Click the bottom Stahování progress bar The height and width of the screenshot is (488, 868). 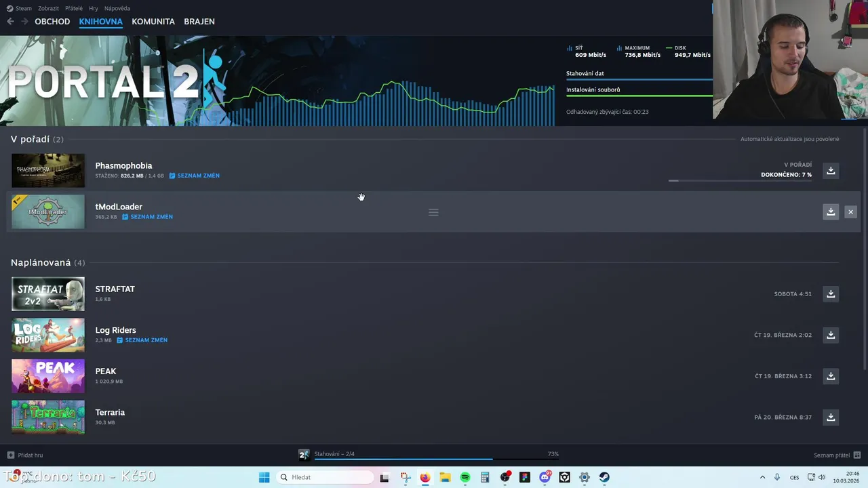click(436, 460)
